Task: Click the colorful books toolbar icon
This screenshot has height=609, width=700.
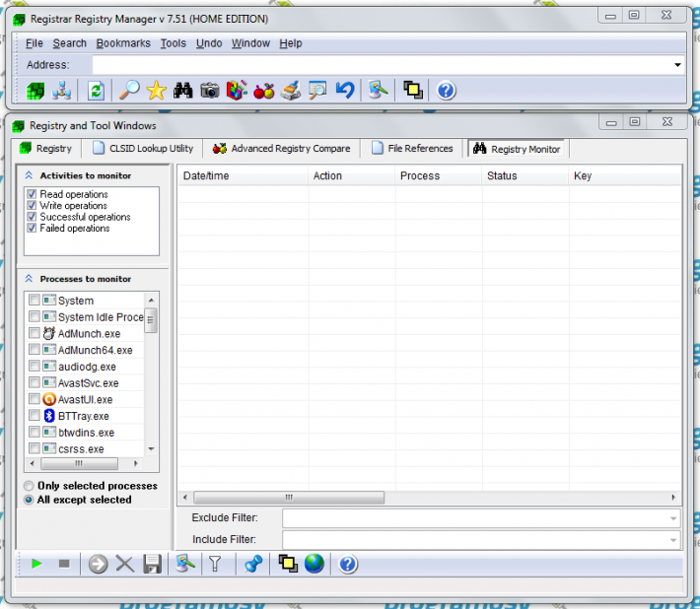Action: (237, 91)
